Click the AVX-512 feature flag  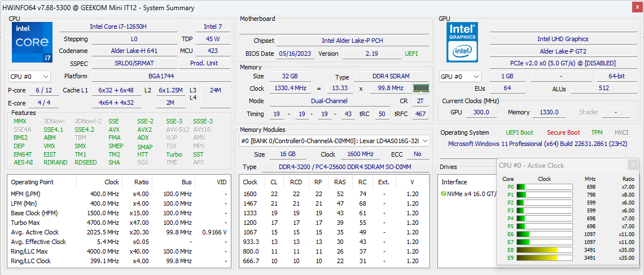click(x=177, y=130)
